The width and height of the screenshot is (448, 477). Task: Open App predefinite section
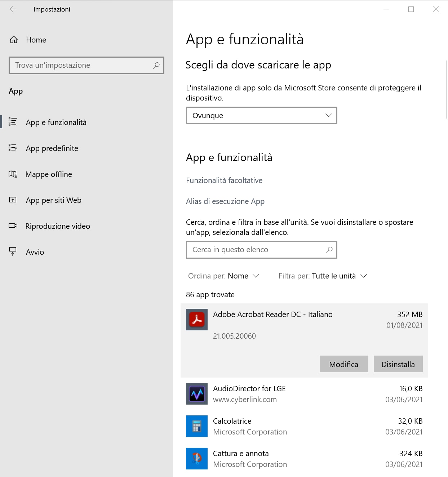[x=87, y=148]
